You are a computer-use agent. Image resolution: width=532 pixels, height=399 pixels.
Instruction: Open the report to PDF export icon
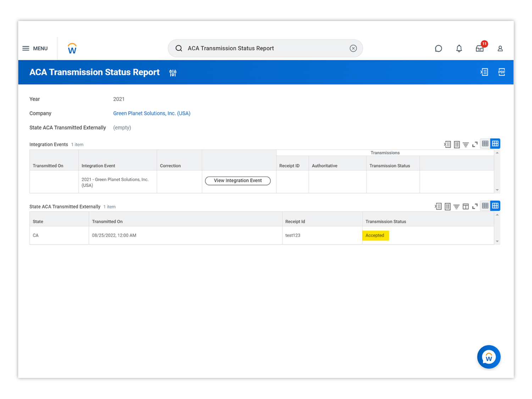coord(501,72)
